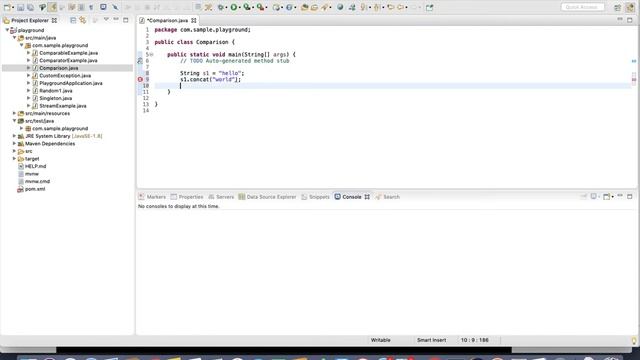This screenshot has width=640, height=360.
Task: Open the Debug button dropdown arrow
Action: coord(227,8)
